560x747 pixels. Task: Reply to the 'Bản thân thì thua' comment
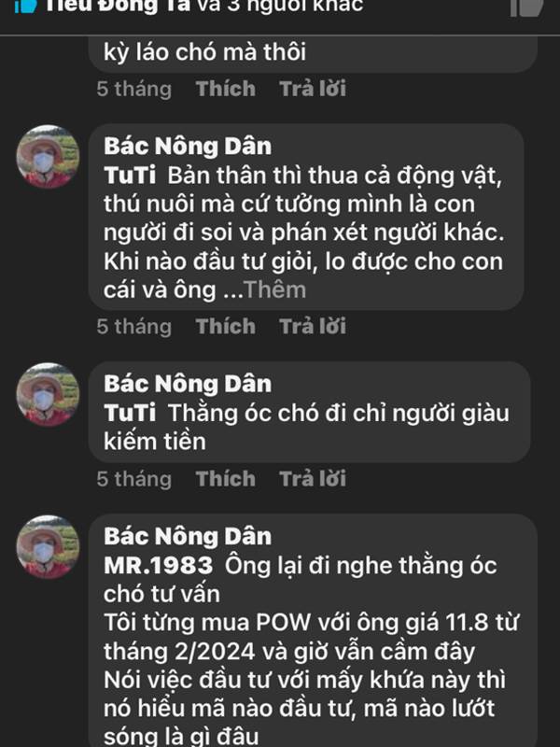pyautogui.click(x=313, y=327)
